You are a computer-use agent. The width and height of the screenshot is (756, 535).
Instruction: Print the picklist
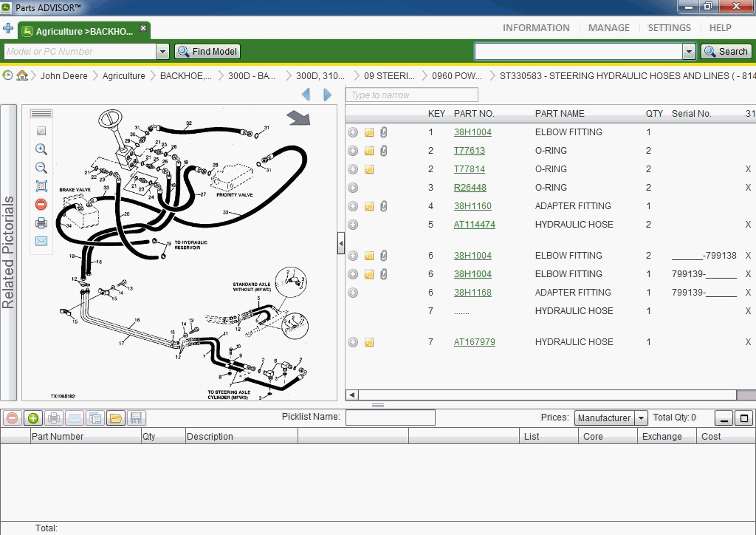[53, 418]
